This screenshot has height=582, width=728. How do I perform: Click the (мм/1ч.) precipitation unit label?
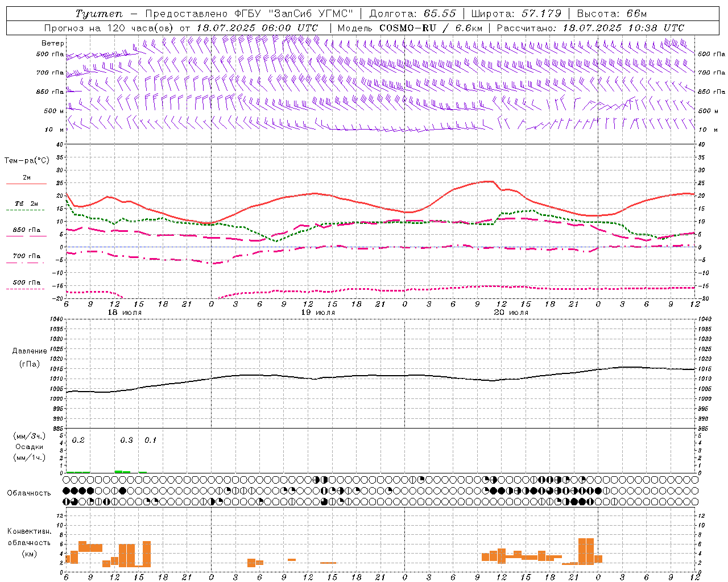pos(30,458)
